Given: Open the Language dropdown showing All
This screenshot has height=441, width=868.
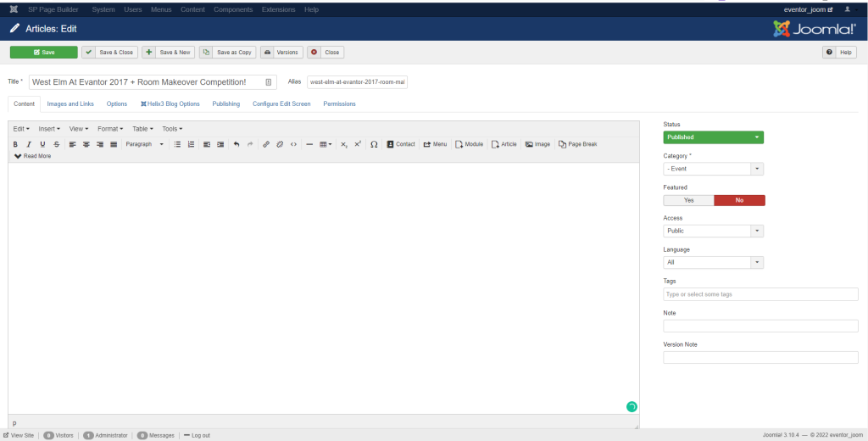Looking at the screenshot, I should [713, 262].
